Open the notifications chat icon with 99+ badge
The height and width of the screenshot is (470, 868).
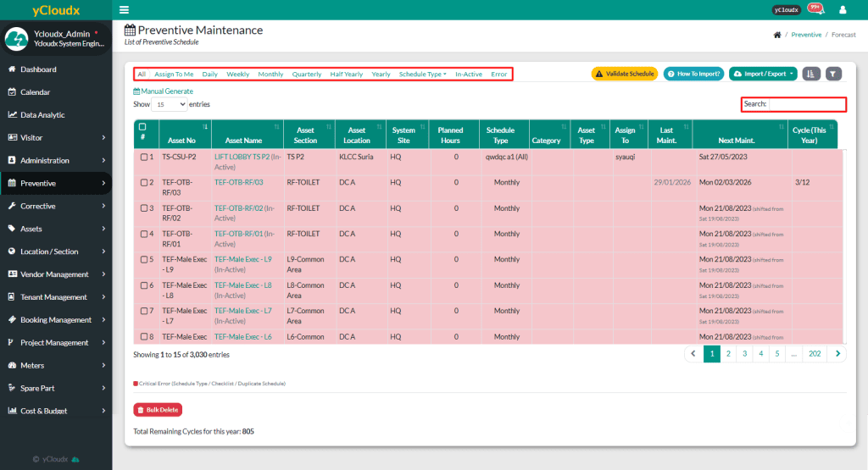815,9
